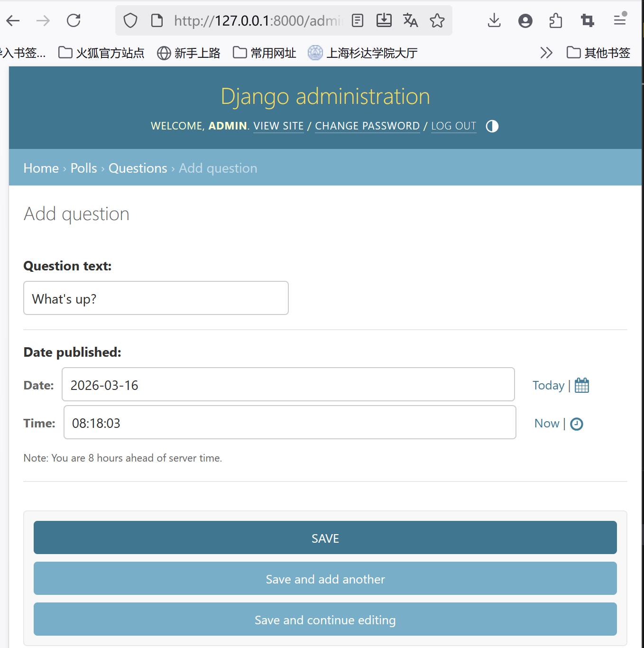Click the Time input field
644x648 pixels.
tap(290, 422)
